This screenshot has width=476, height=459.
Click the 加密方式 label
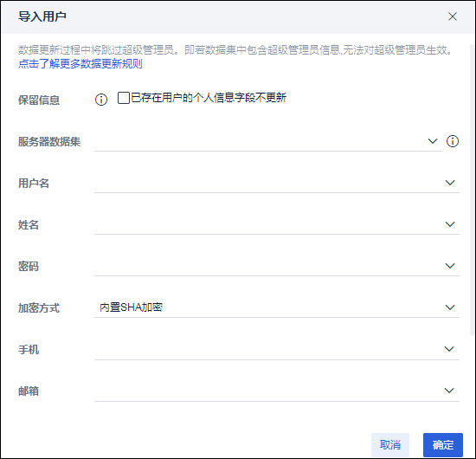pos(39,308)
